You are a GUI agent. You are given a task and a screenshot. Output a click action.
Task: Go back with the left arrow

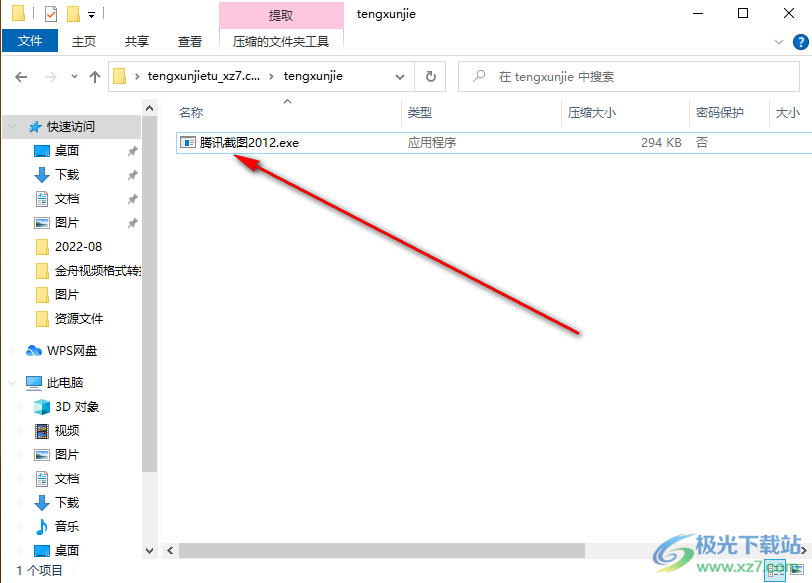click(x=21, y=77)
